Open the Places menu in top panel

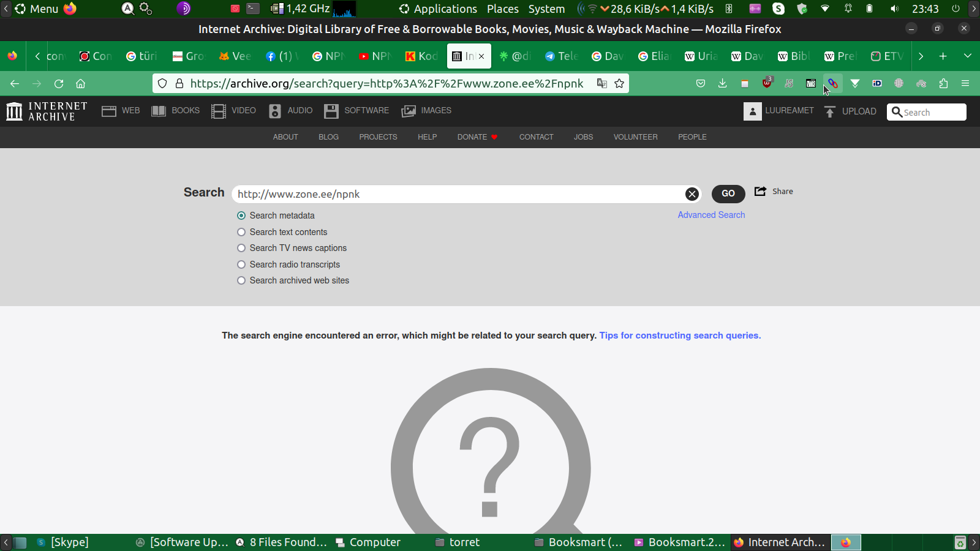point(503,9)
